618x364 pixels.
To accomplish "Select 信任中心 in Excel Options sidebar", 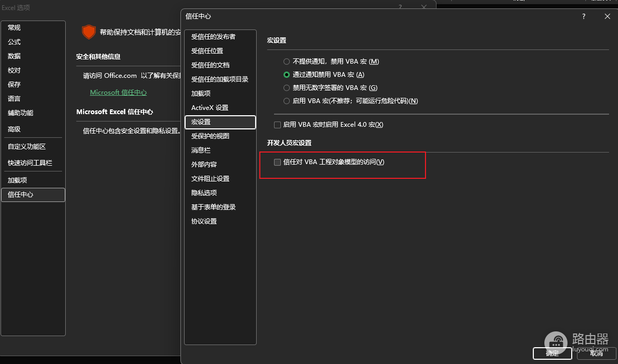I will [x=33, y=195].
